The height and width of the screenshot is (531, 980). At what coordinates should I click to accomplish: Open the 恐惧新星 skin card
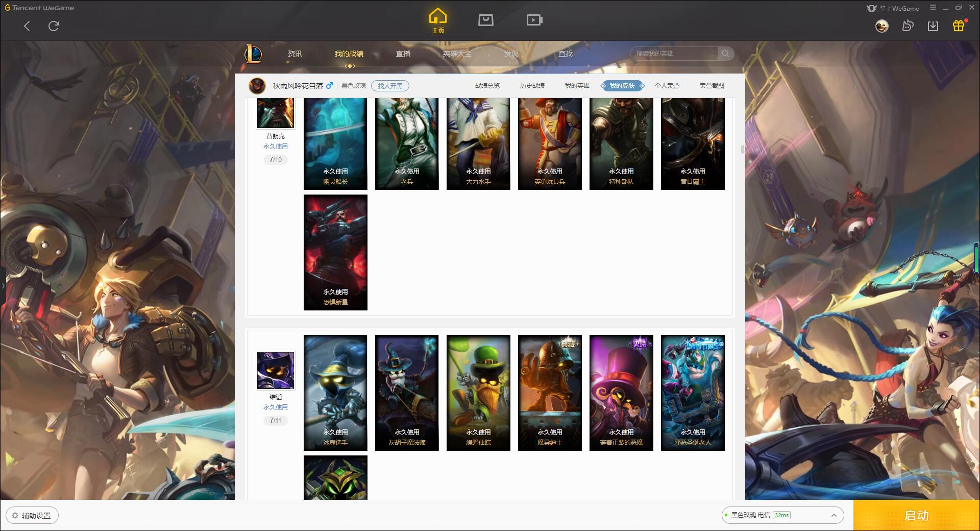pyautogui.click(x=335, y=252)
